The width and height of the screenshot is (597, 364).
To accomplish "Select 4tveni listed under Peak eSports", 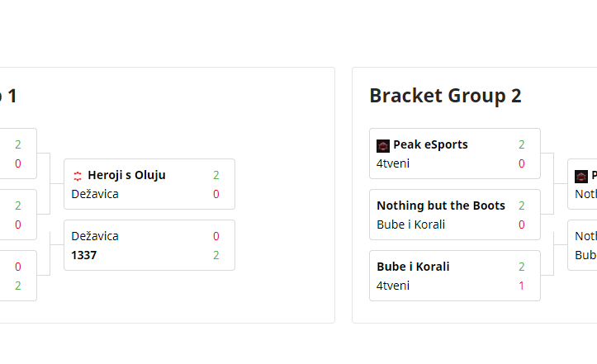I will coord(393,163).
